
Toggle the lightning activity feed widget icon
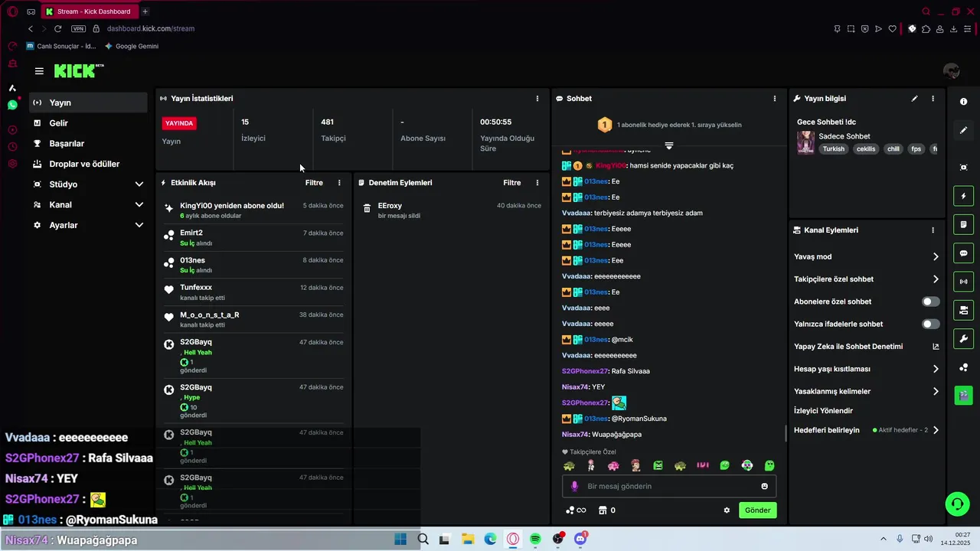963,196
